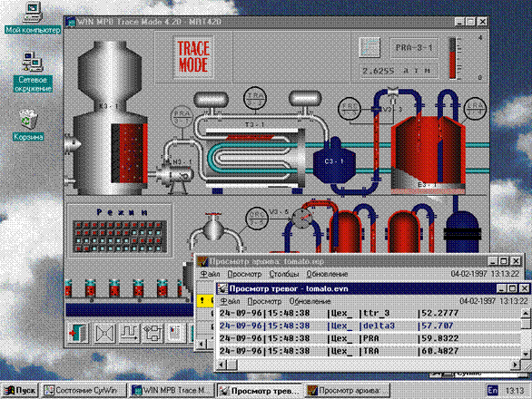Click the red vertical level bar indicator
The image size is (532, 399).
point(453,58)
